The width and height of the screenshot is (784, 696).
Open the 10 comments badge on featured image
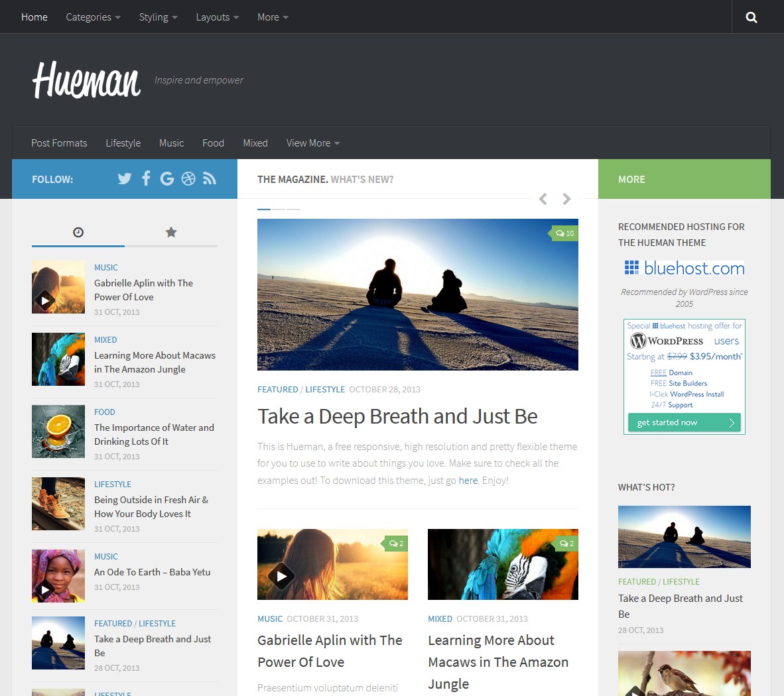point(564,233)
